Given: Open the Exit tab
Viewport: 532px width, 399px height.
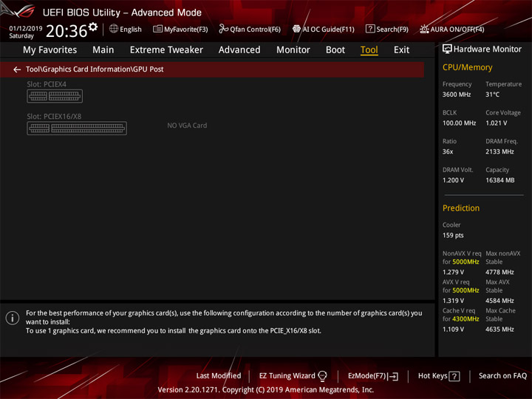Looking at the screenshot, I should tap(401, 50).
